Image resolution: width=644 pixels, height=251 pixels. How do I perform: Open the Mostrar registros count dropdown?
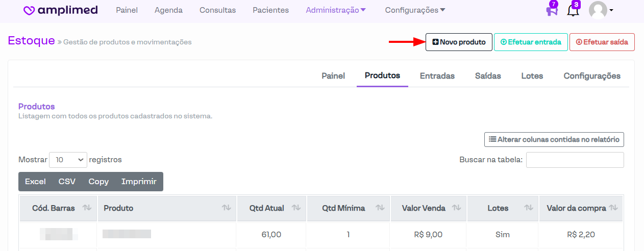pyautogui.click(x=68, y=160)
